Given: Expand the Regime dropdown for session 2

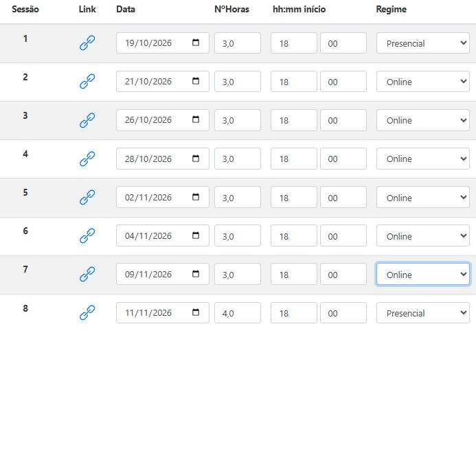Looking at the screenshot, I should 423,81.
